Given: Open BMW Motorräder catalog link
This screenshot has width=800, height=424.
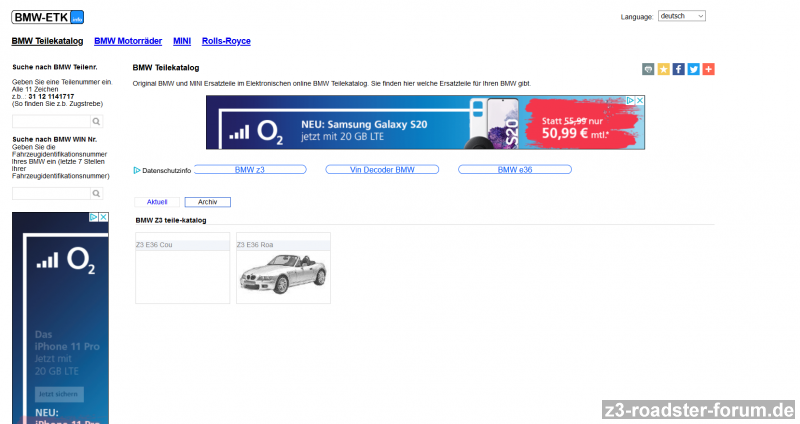Looking at the screenshot, I should coord(128,41).
